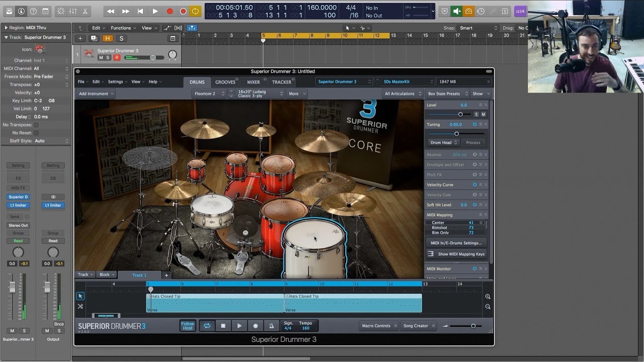
Task: Click the Rewind transport button
Action: (111, 11)
